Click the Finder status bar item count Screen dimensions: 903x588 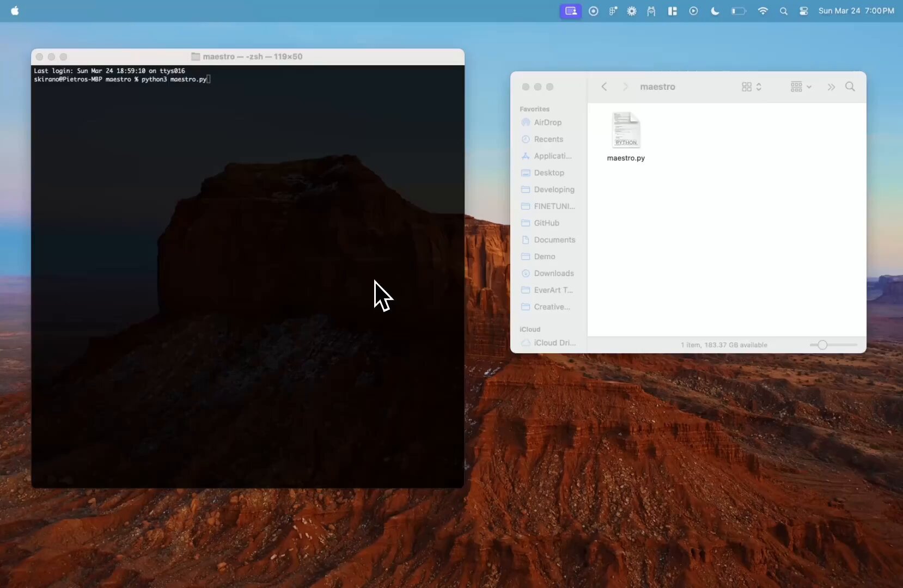tap(724, 345)
